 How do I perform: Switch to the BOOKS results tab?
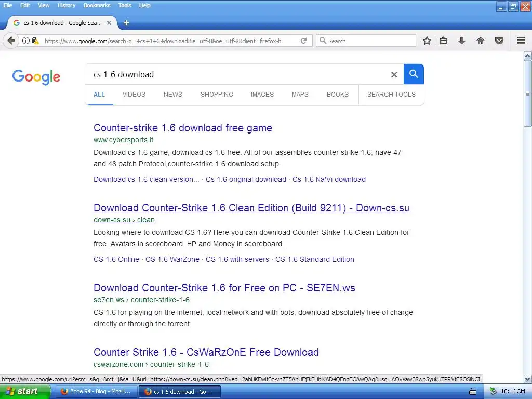pos(337,95)
